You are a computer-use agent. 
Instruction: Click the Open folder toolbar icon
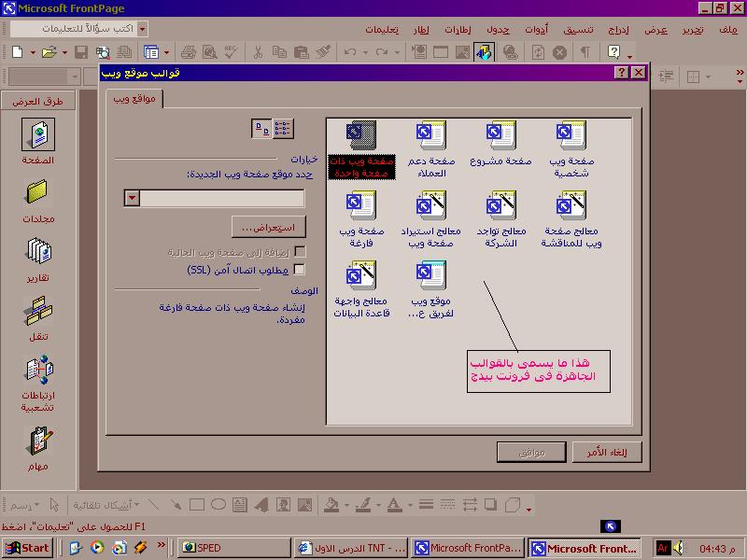49,52
